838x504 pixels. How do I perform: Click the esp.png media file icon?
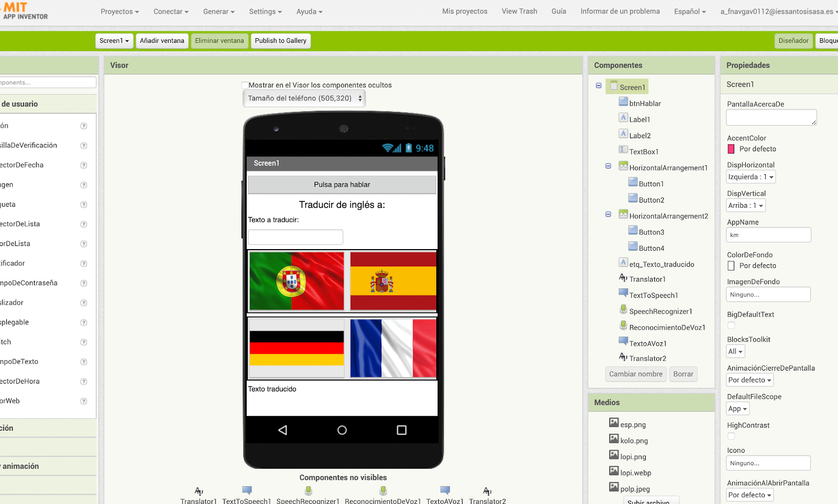click(x=614, y=423)
